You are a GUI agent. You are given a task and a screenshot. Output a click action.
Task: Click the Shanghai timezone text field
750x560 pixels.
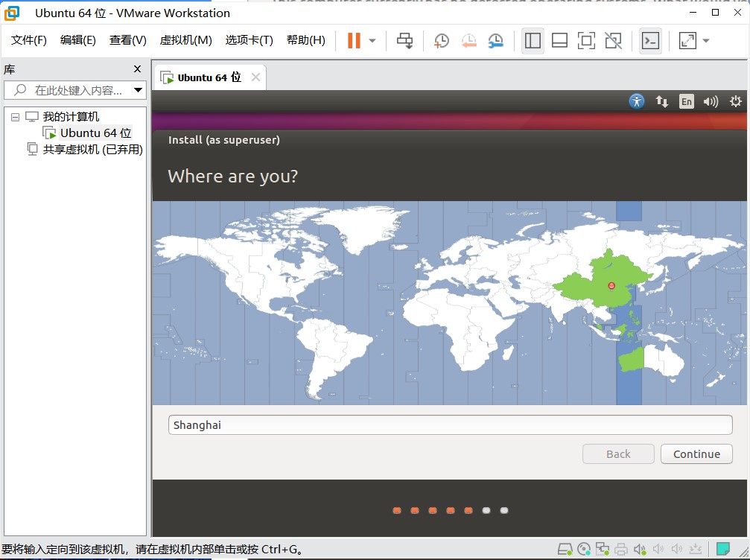point(450,425)
